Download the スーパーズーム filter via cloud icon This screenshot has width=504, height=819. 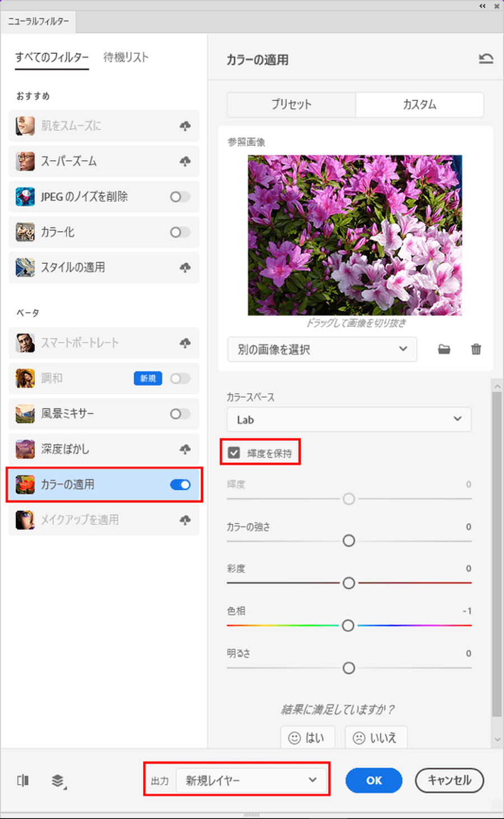click(185, 161)
